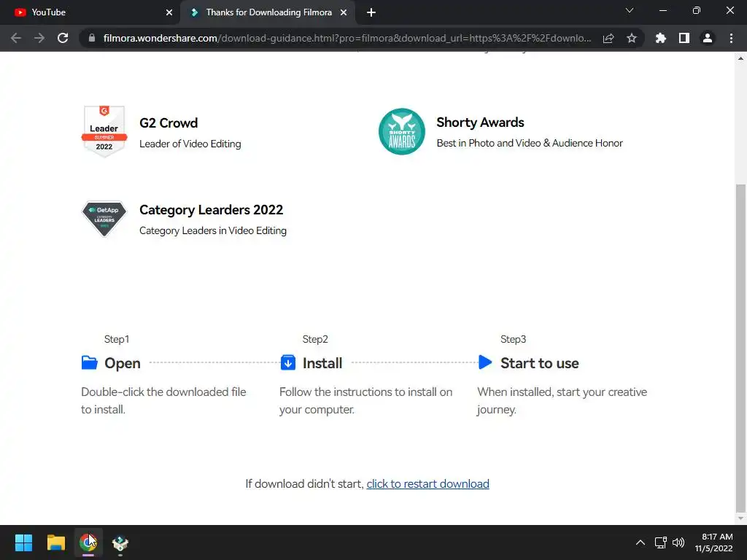Click the Shorty Awards heading
The width and height of the screenshot is (747, 560).
[480, 122]
